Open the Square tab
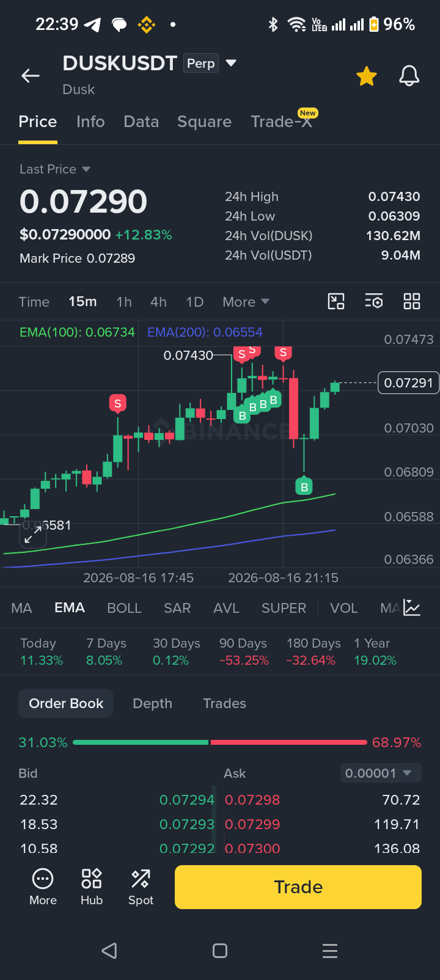440x980 pixels. point(204,122)
